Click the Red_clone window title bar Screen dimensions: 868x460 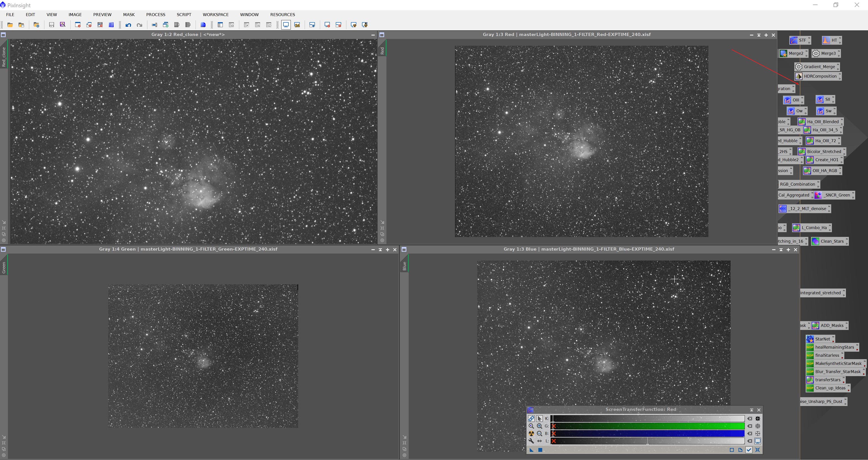[188, 35]
